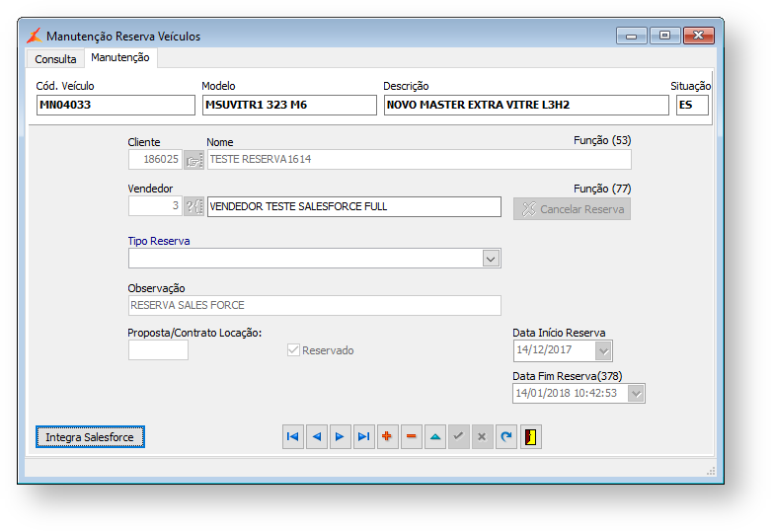Exit the form via door icon
Screen dimensions: 772x532
click(x=530, y=436)
